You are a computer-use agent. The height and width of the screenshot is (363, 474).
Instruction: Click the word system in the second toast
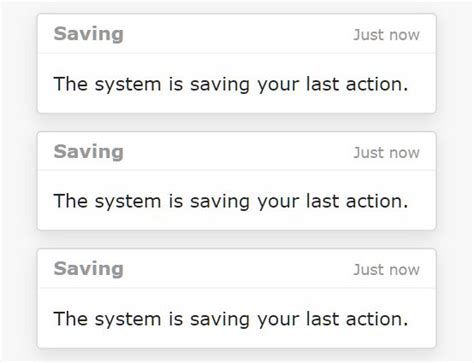click(x=128, y=202)
